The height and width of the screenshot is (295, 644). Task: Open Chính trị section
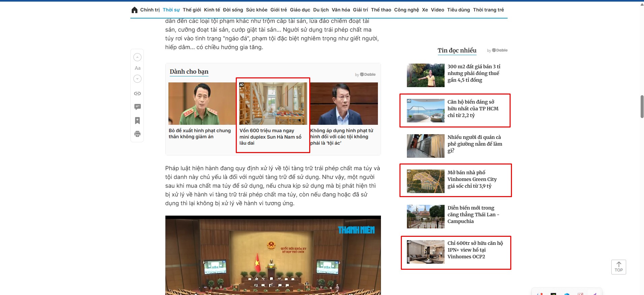pyautogui.click(x=150, y=10)
